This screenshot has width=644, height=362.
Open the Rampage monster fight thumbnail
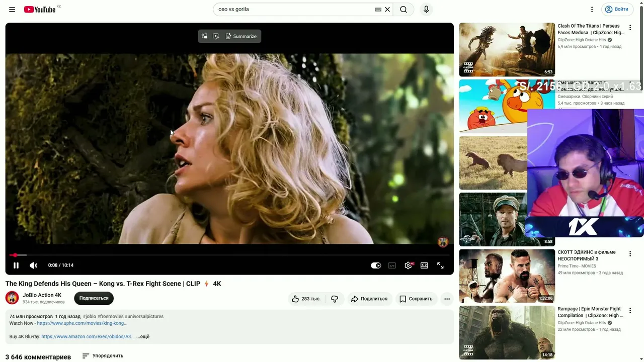[x=507, y=333]
